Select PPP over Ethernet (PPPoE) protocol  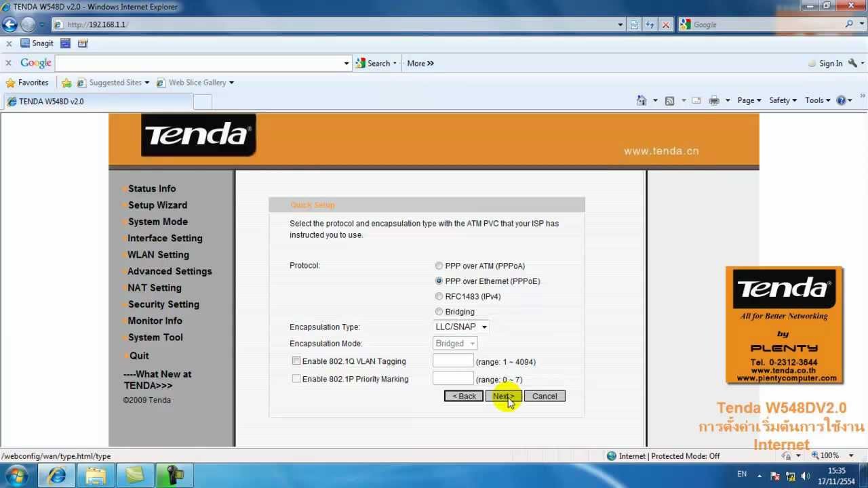click(439, 281)
